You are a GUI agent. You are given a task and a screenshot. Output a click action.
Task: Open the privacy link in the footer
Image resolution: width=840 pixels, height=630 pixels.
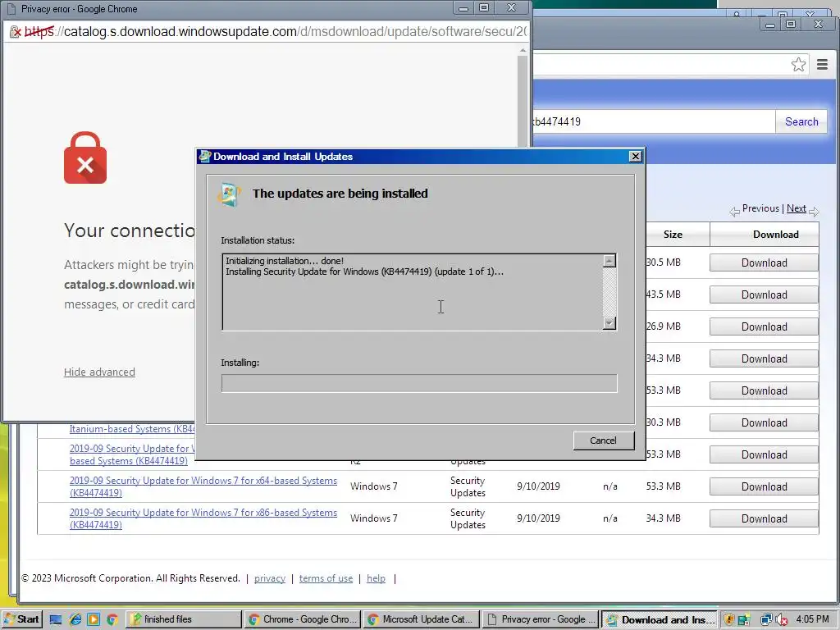click(269, 578)
